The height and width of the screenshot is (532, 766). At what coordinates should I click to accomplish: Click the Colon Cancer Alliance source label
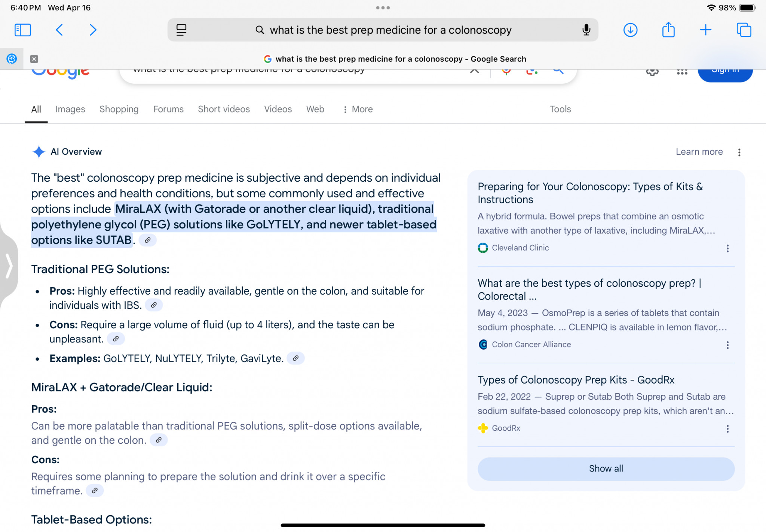point(531,344)
